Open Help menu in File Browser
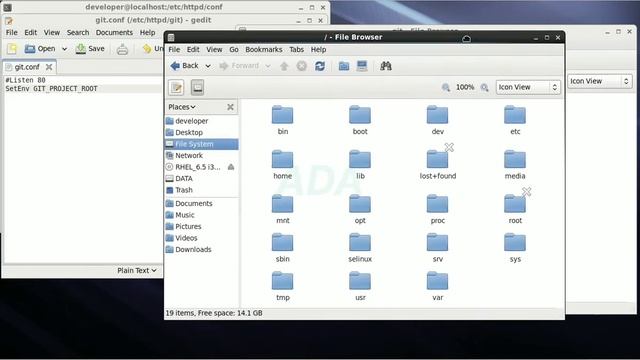This screenshot has height=360, width=640. pos(318,49)
